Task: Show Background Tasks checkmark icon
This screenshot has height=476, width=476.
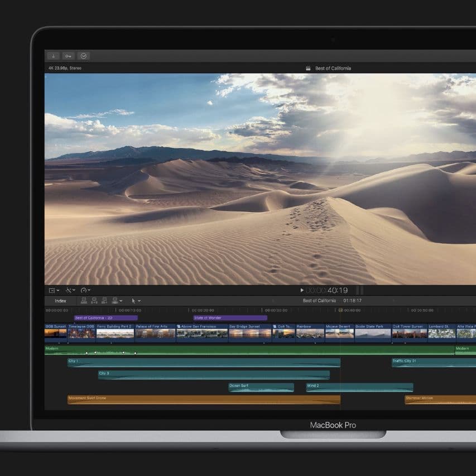Action: click(84, 56)
